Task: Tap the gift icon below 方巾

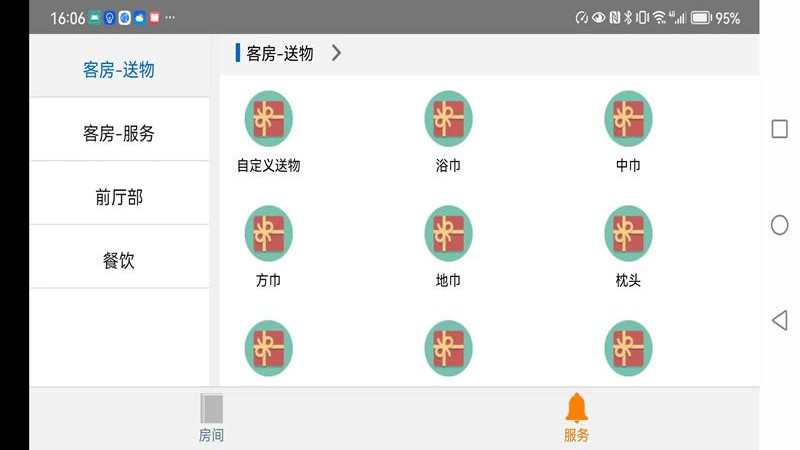Action: [268, 348]
